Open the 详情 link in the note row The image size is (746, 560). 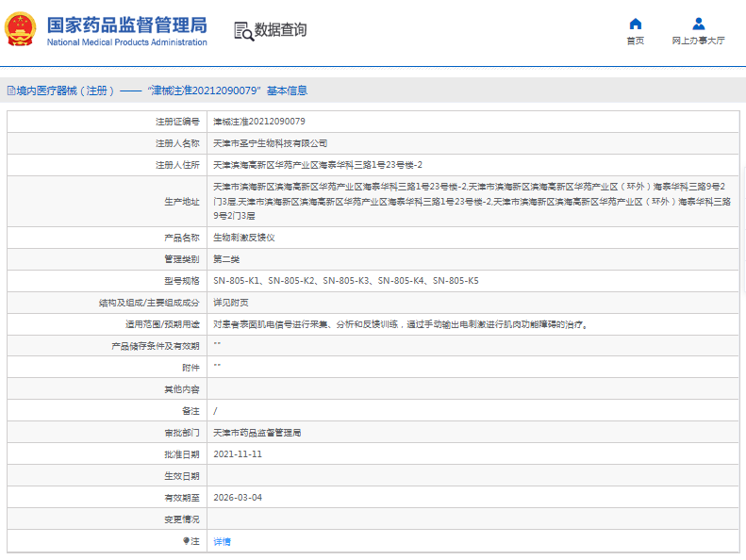(222, 541)
